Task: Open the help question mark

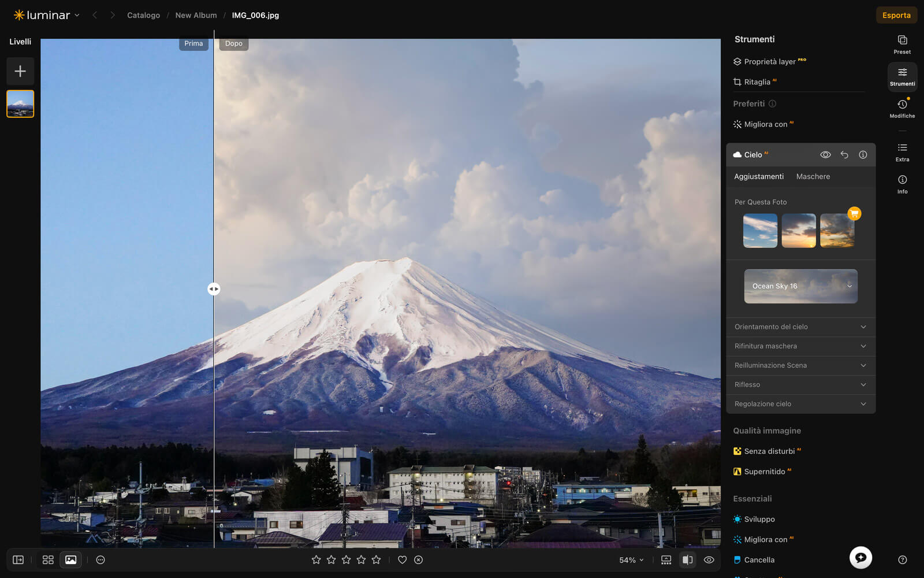Action: click(x=903, y=560)
